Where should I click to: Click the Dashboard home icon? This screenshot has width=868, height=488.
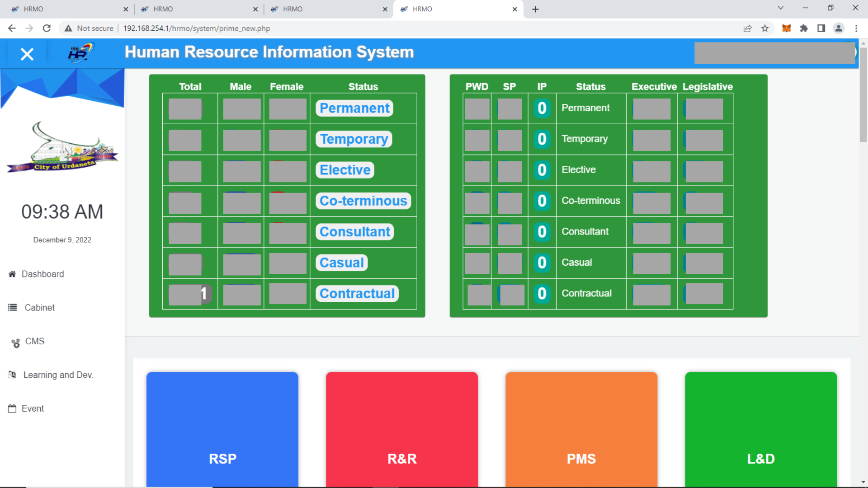(12, 274)
